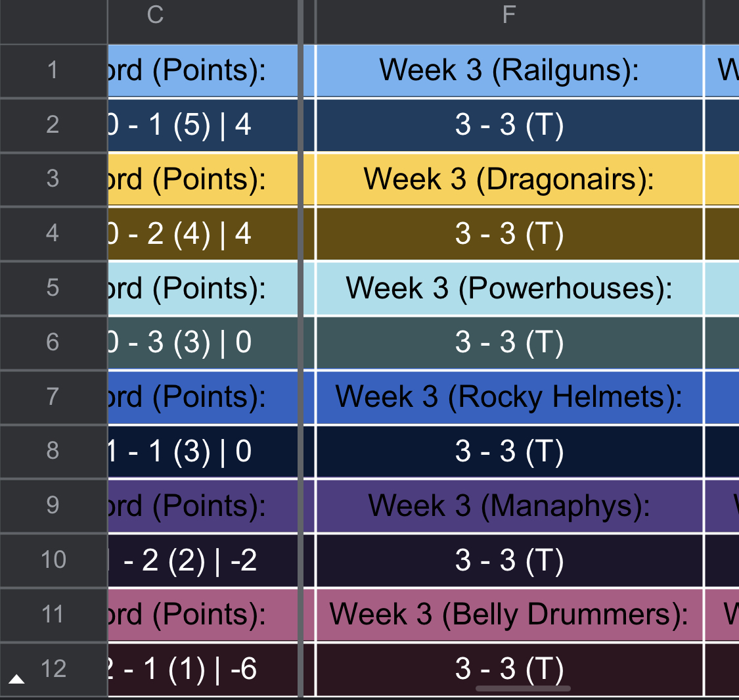Click the record cell ending "(1) | -6"
This screenshot has height=700, width=739.
[202, 669]
